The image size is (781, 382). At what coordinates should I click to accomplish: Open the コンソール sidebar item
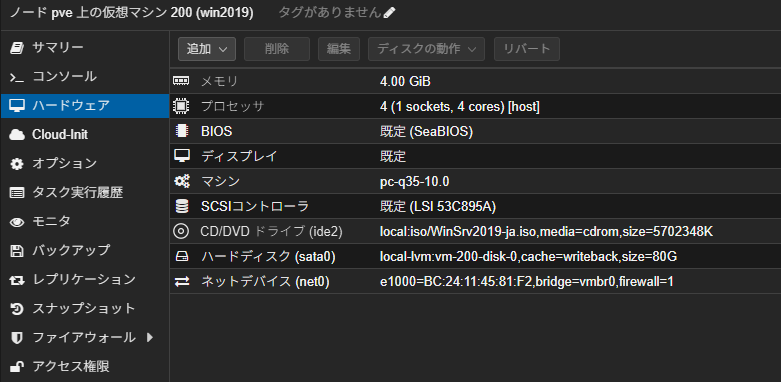85,77
